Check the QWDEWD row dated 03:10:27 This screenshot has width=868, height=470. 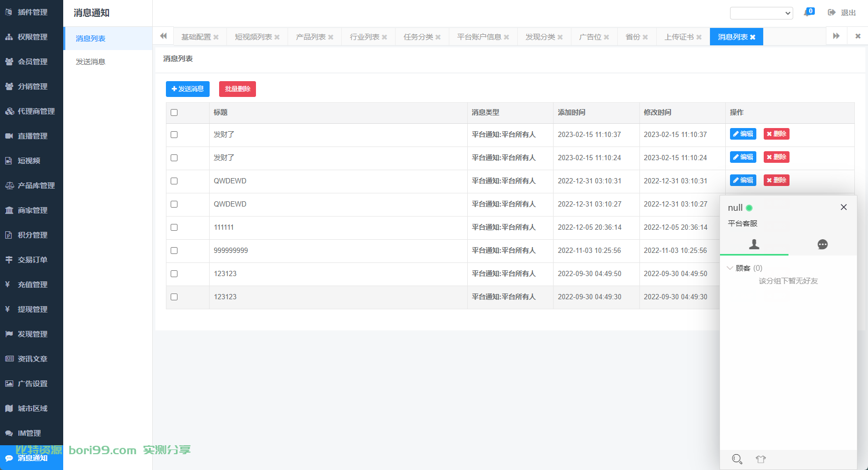(174, 204)
